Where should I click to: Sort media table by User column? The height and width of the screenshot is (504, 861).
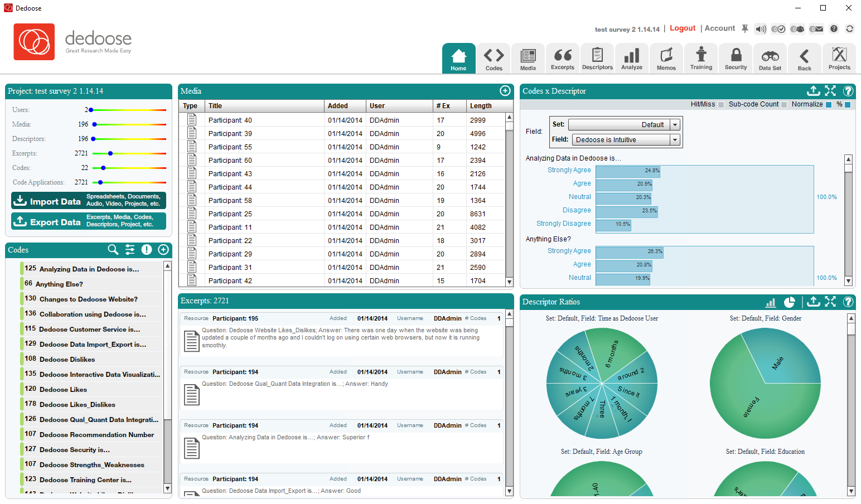pos(399,106)
